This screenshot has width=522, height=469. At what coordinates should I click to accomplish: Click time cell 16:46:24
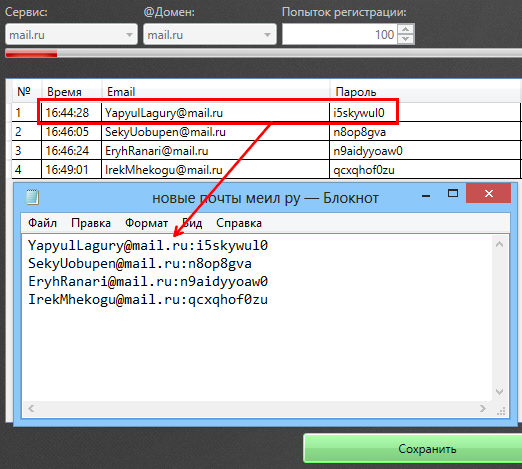71,151
